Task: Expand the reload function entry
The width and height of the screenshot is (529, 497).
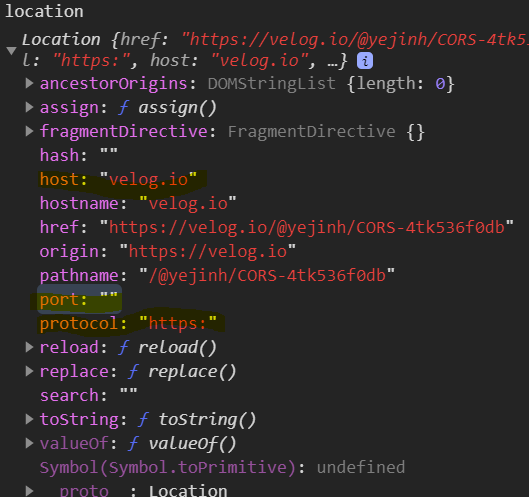Action: pyautogui.click(x=29, y=347)
